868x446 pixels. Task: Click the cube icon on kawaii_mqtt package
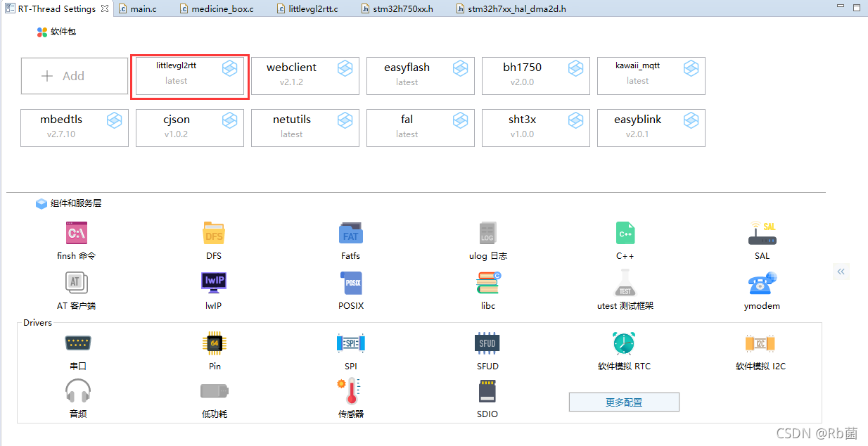[691, 68]
